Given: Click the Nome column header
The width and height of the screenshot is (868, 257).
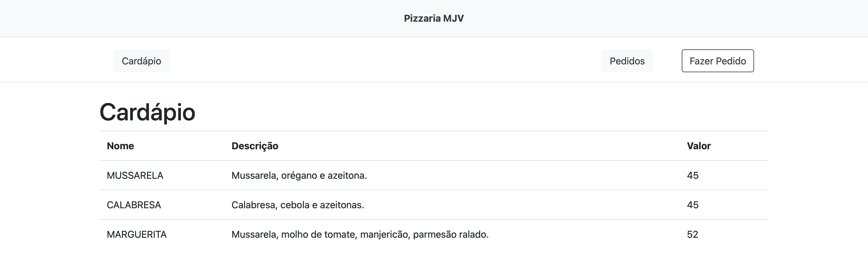Looking at the screenshot, I should click(x=120, y=146).
